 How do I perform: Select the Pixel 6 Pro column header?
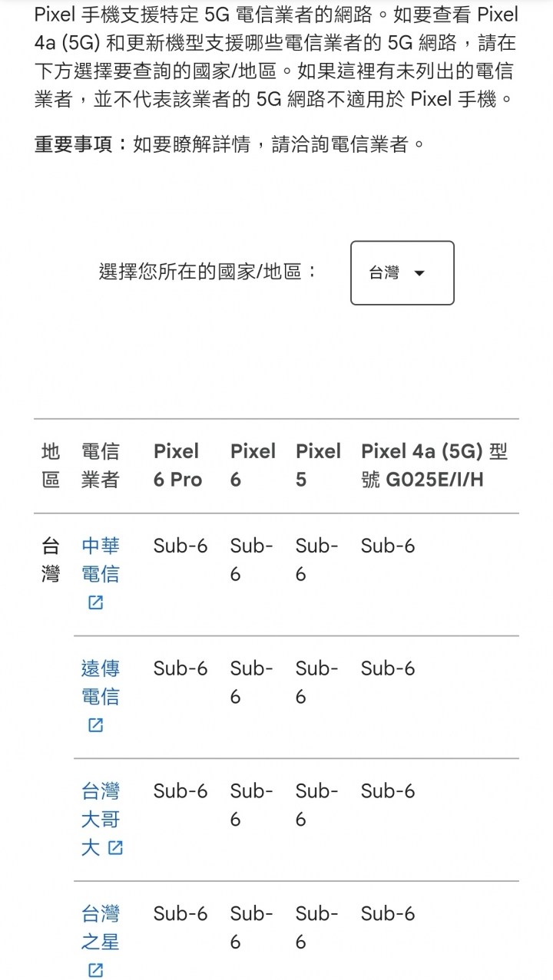tap(177, 465)
